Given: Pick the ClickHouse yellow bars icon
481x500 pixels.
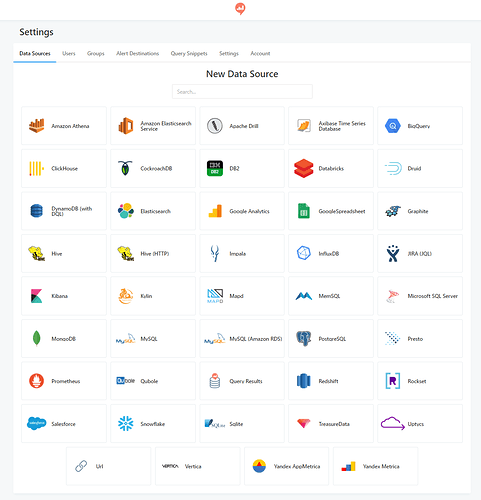Looking at the screenshot, I should click(36, 168).
